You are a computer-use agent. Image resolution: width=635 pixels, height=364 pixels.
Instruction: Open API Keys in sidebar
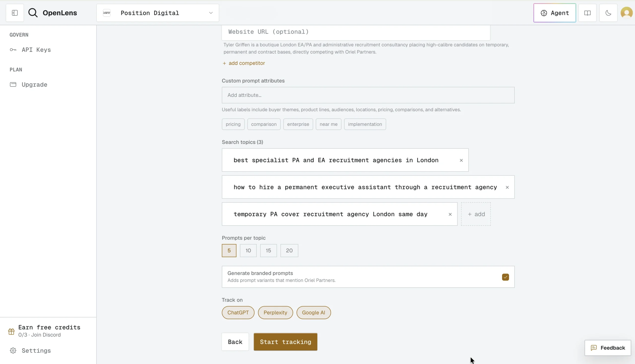pos(36,50)
